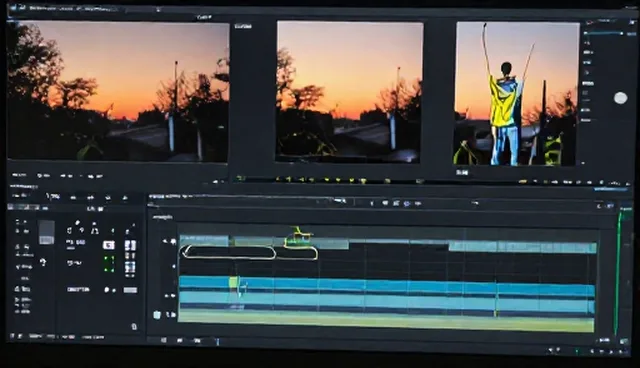Select the white outlined clip on video track

coord(229,252)
